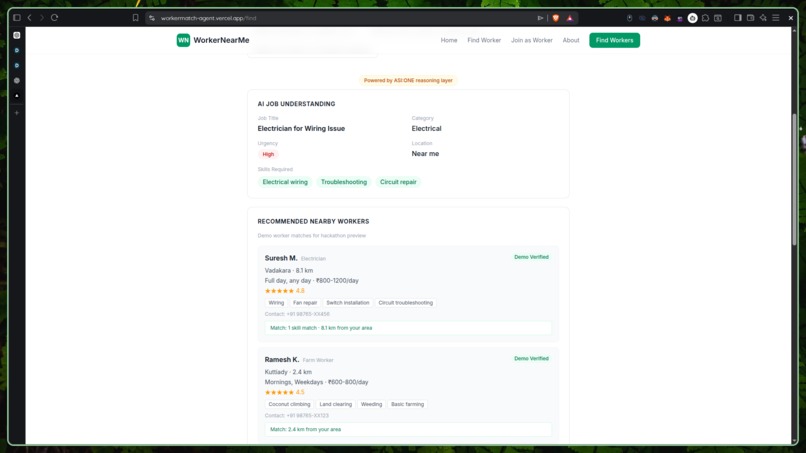Screen dimensions: 806x453
Task: Open the Find Worker nav link
Action: coord(484,40)
